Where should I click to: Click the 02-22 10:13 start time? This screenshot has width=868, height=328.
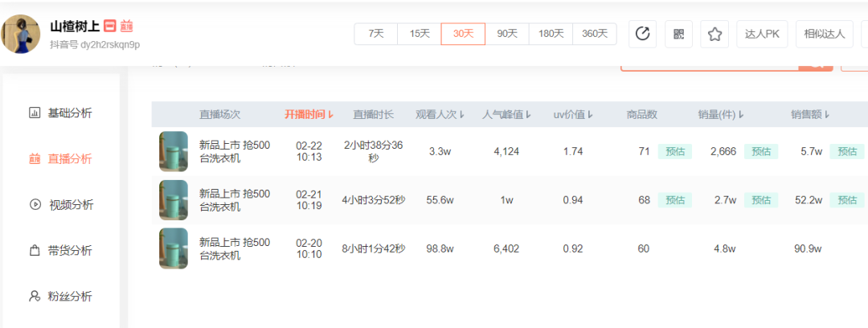(x=309, y=152)
